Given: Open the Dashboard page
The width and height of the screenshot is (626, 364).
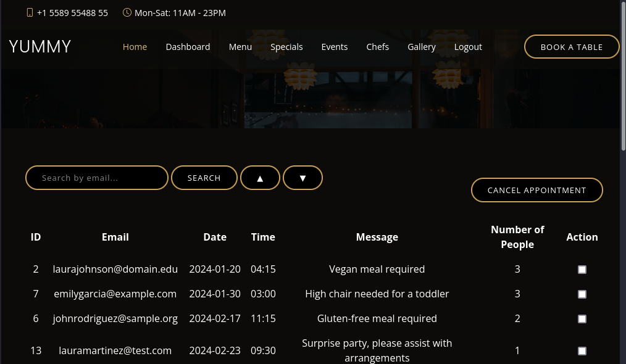Looking at the screenshot, I should click(188, 46).
